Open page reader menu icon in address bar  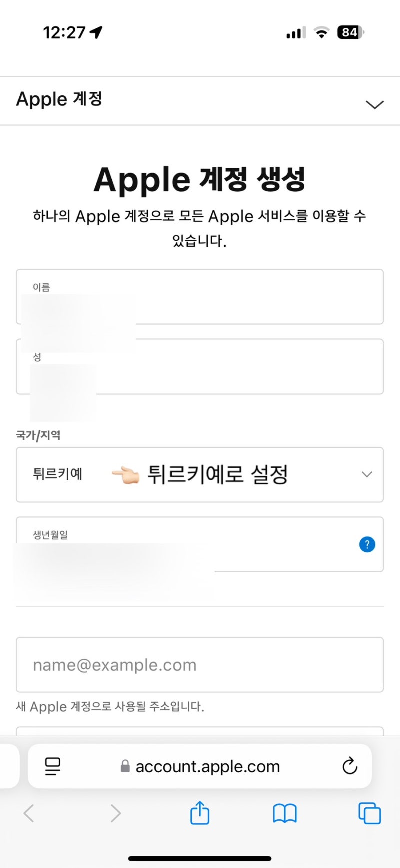coord(52,766)
